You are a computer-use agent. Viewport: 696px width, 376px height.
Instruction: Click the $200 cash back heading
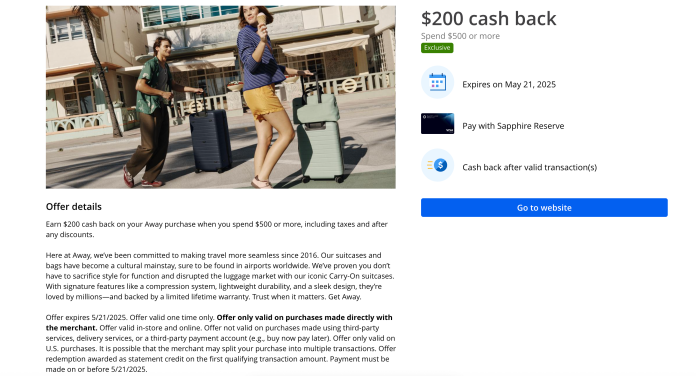tap(488, 19)
